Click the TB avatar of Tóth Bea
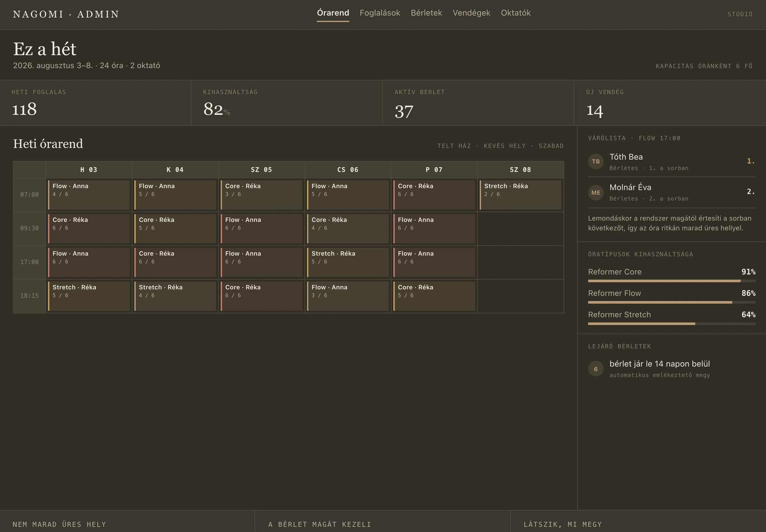766x532 pixels. (596, 161)
